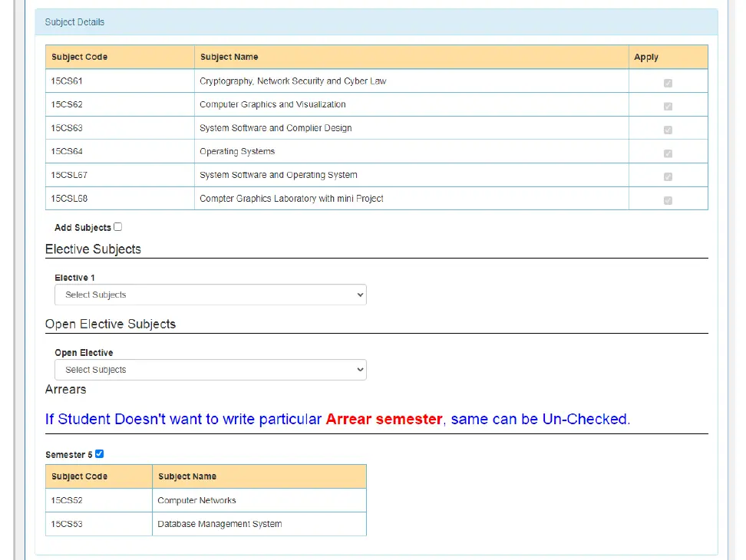This screenshot has height=560, width=746.
Task: Open the Open Elective Select Subjects dropdown
Action: [210, 370]
